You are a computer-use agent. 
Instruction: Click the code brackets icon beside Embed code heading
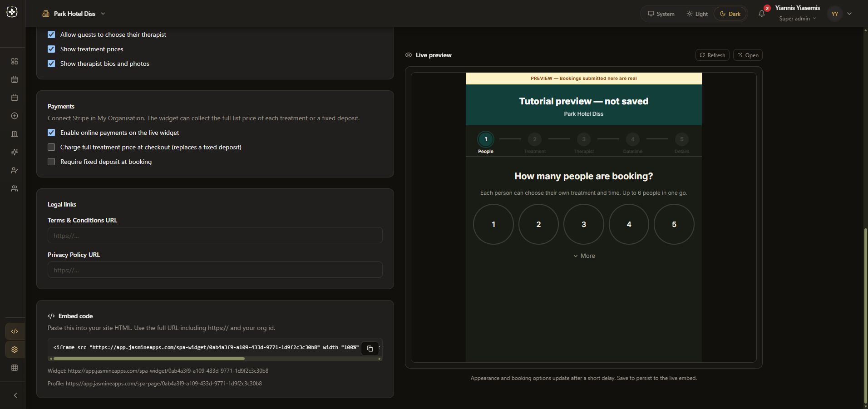coord(51,316)
